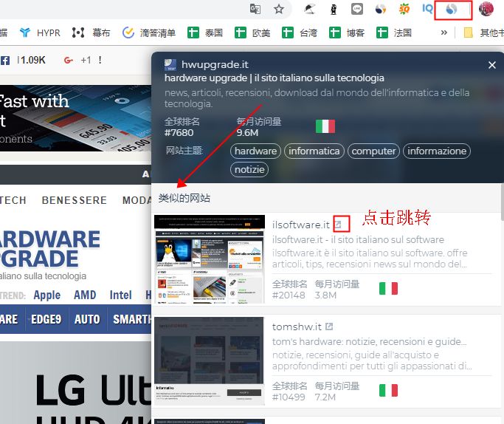Open the 50 extension icon
The width and height of the screenshot is (504, 424).
click(x=404, y=9)
